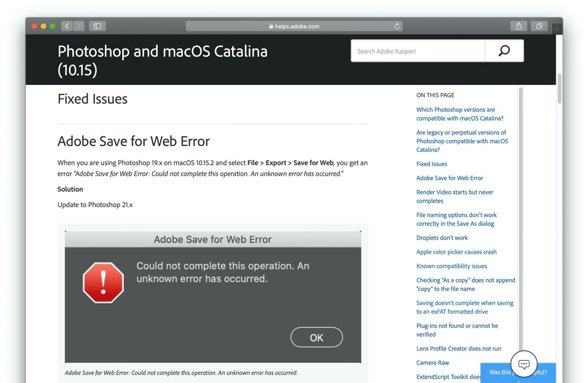Open 'Render Video starts but never completes'
This screenshot has height=383, width=588.
click(455, 196)
